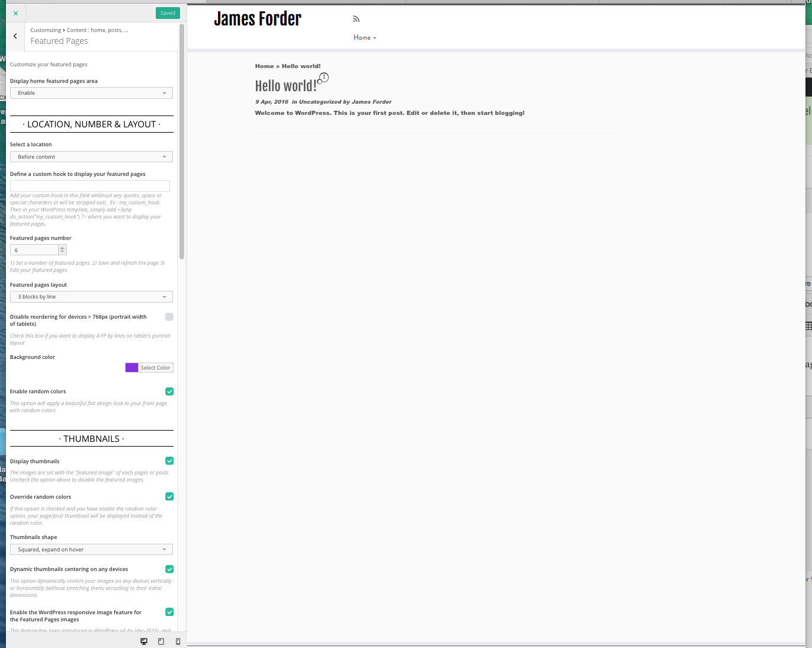Switch to desktop preview icon
812x648 pixels.
[x=144, y=641]
